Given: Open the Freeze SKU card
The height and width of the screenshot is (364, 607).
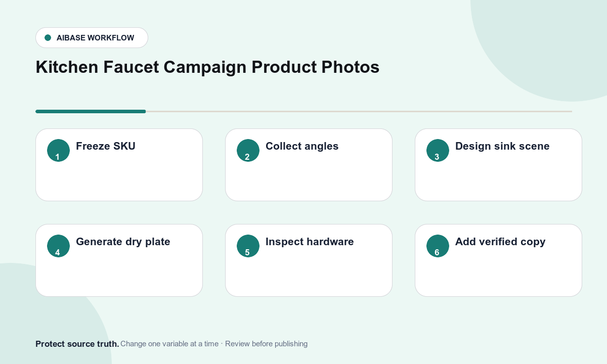Looking at the screenshot, I should (119, 165).
